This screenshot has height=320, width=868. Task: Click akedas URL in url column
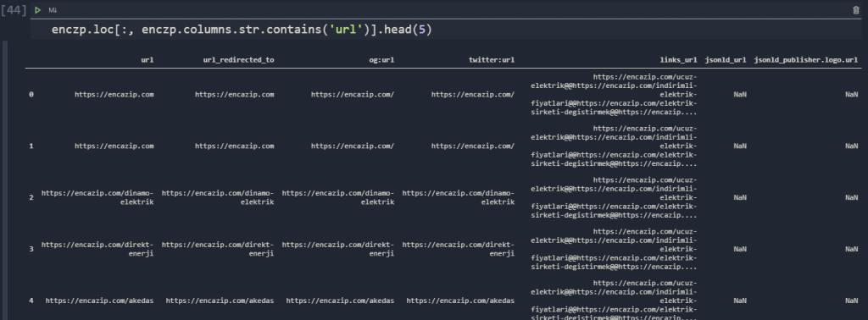[x=100, y=301]
